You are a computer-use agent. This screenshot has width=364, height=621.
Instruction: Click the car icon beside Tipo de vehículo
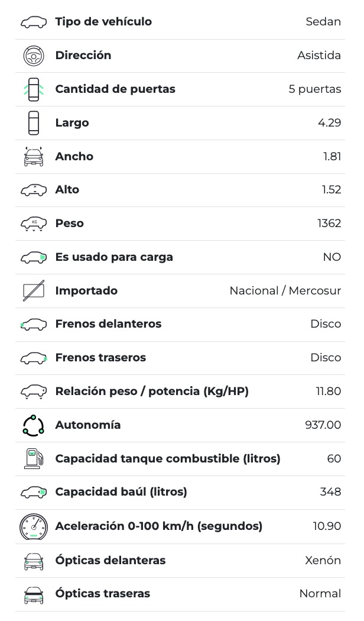pyautogui.click(x=34, y=22)
